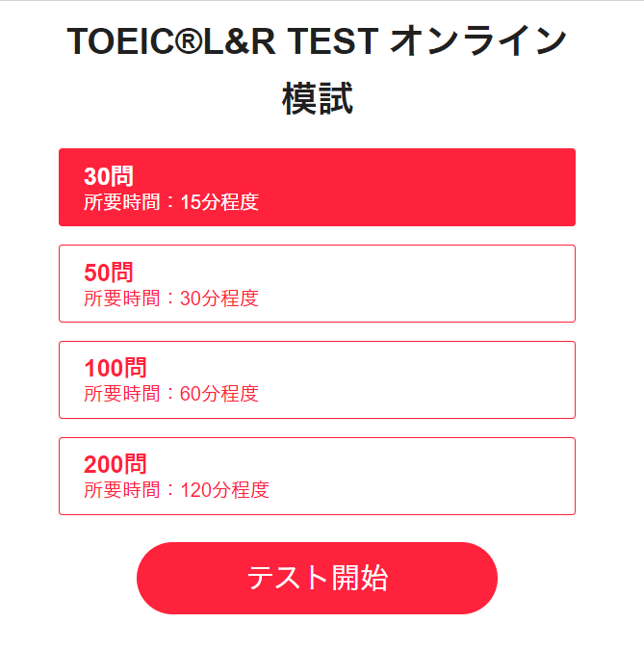Click empty area inside the 200問 card

(414, 476)
